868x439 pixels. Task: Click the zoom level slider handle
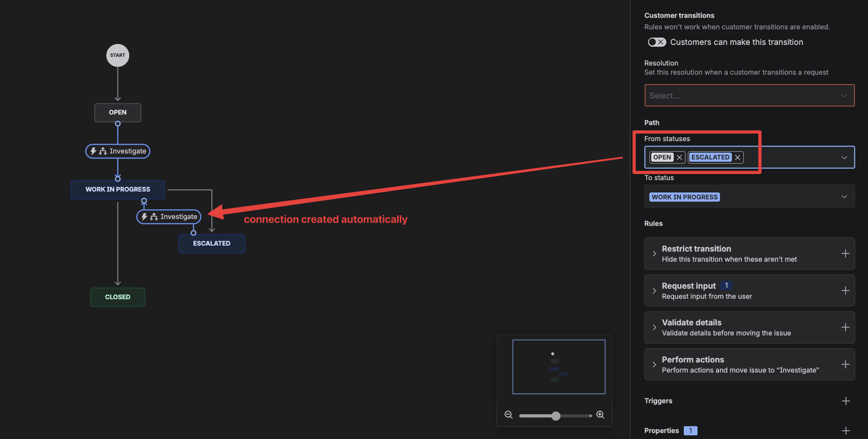tap(556, 416)
